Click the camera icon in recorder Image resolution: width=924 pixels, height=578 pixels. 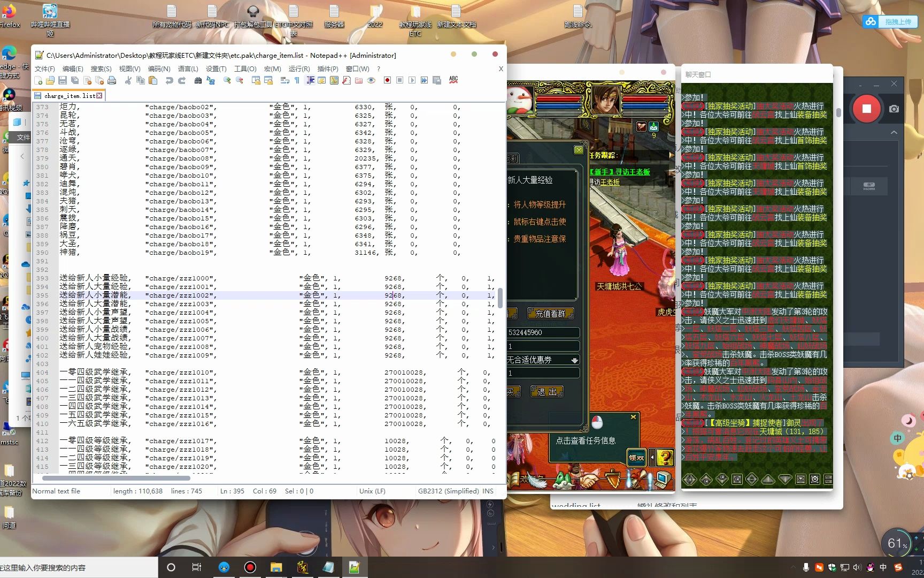894,109
